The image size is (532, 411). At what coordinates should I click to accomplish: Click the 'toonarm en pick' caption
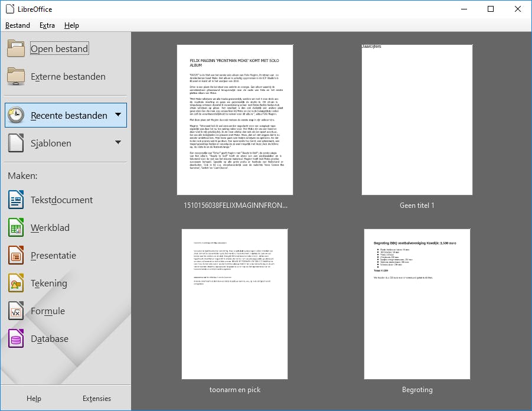(235, 390)
